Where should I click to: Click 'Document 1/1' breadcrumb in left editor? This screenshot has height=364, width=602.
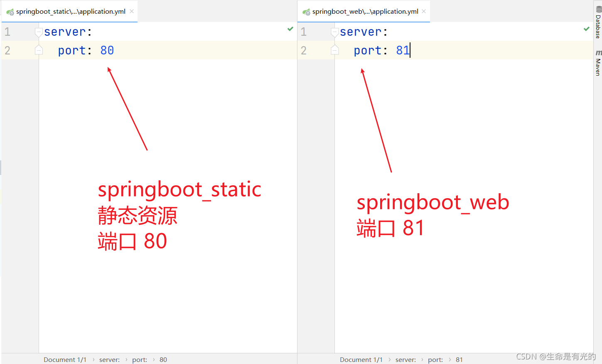[65, 359]
